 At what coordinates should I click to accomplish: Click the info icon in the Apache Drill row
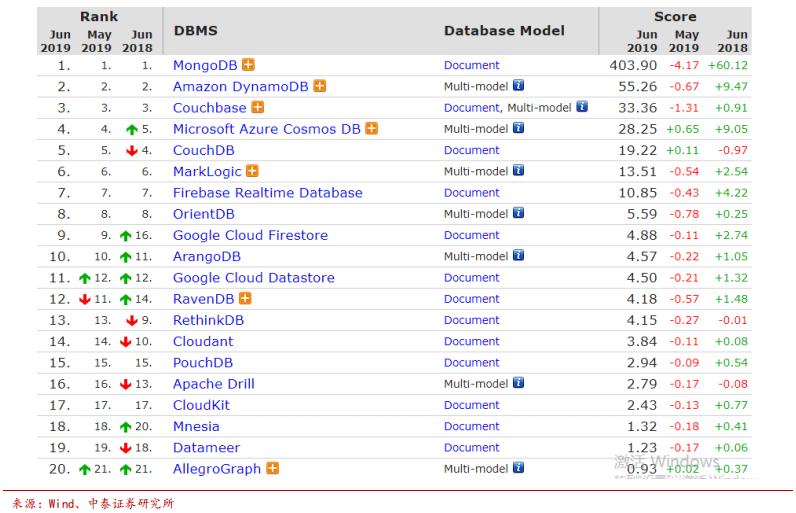pos(518,383)
